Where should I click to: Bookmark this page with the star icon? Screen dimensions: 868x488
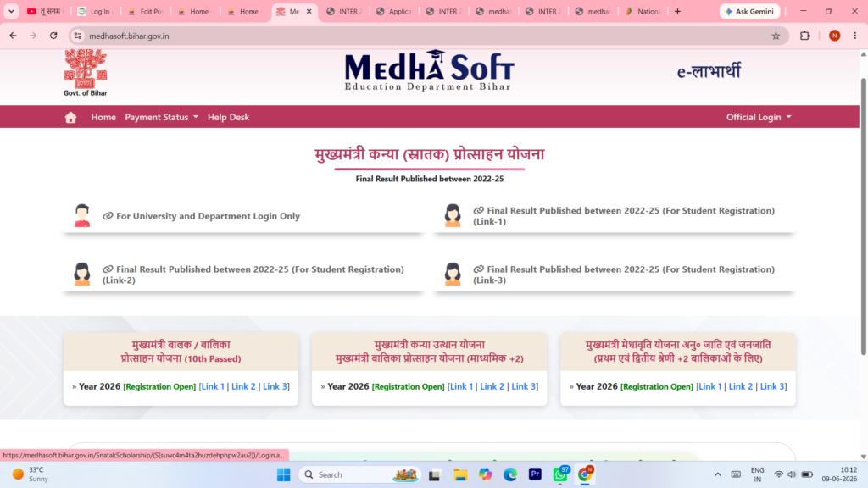point(776,36)
